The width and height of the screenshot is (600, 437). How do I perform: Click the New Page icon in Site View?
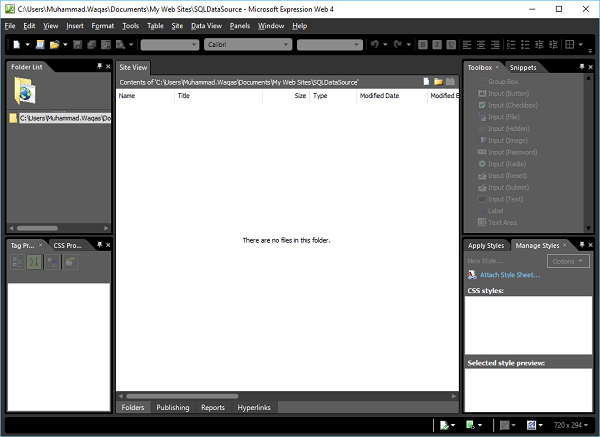click(426, 82)
